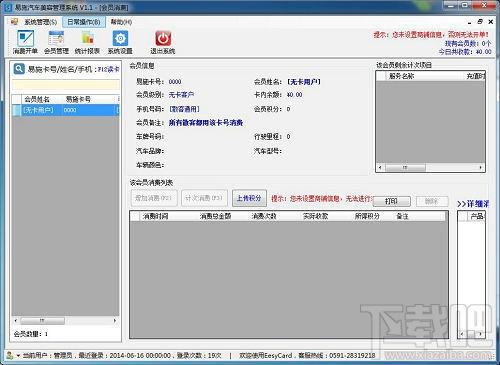500x365 pixels.
Task: Click the [散客通用] phone number value
Action: [185, 109]
